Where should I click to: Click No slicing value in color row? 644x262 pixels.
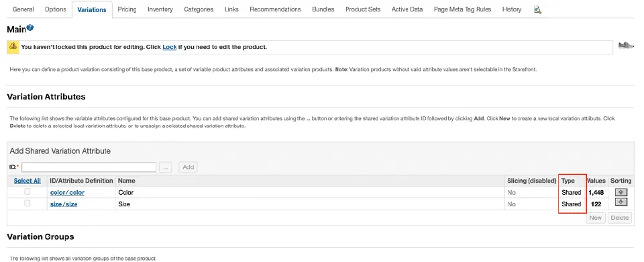(511, 193)
